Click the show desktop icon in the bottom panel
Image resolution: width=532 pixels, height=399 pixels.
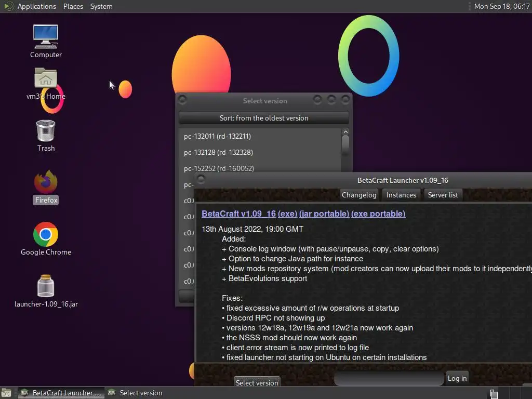tap(6, 393)
